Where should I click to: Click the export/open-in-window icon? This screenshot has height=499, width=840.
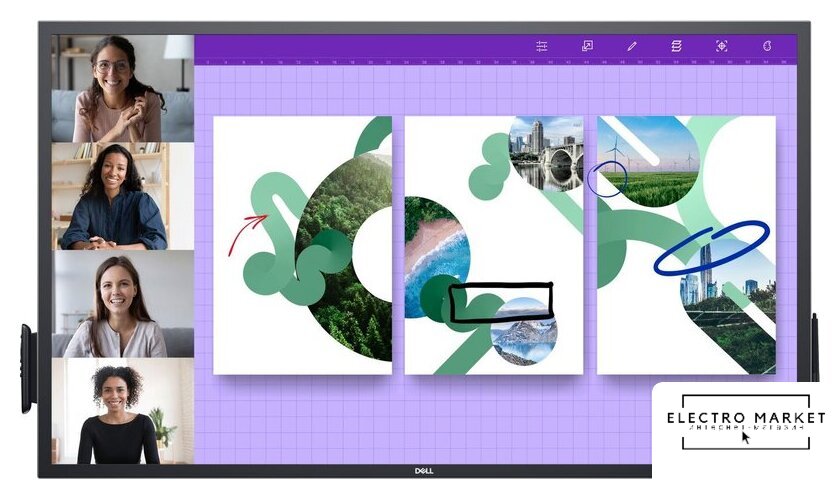587,46
